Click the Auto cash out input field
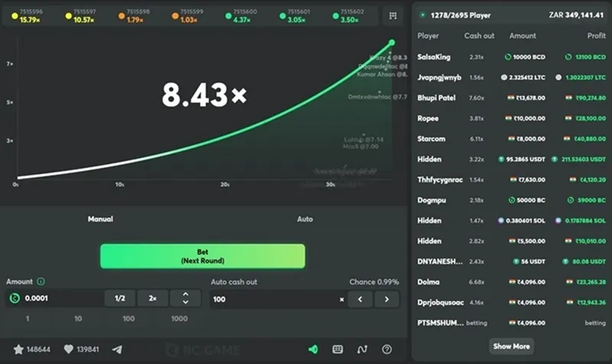Image resolution: width=612 pixels, height=364 pixels. tap(275, 299)
